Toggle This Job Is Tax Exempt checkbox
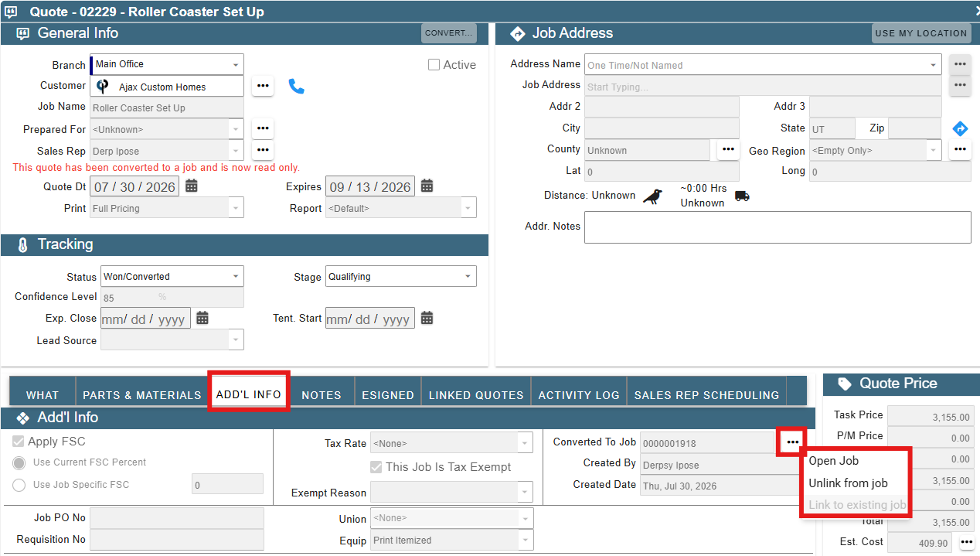980x556 pixels. pyautogui.click(x=376, y=467)
